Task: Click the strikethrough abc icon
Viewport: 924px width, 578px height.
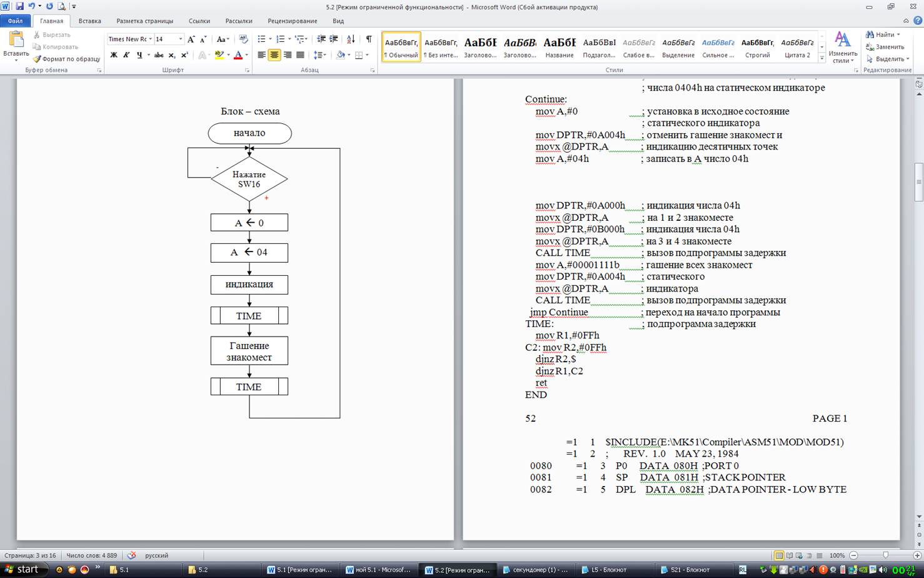Action: (x=159, y=55)
